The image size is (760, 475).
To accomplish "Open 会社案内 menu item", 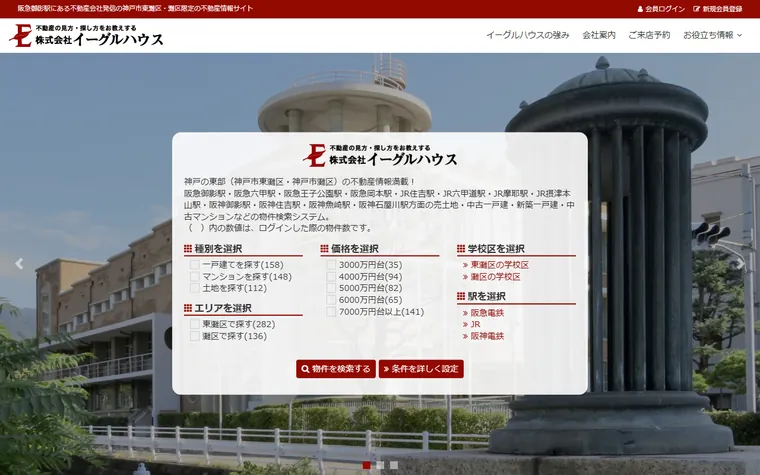I will [599, 35].
